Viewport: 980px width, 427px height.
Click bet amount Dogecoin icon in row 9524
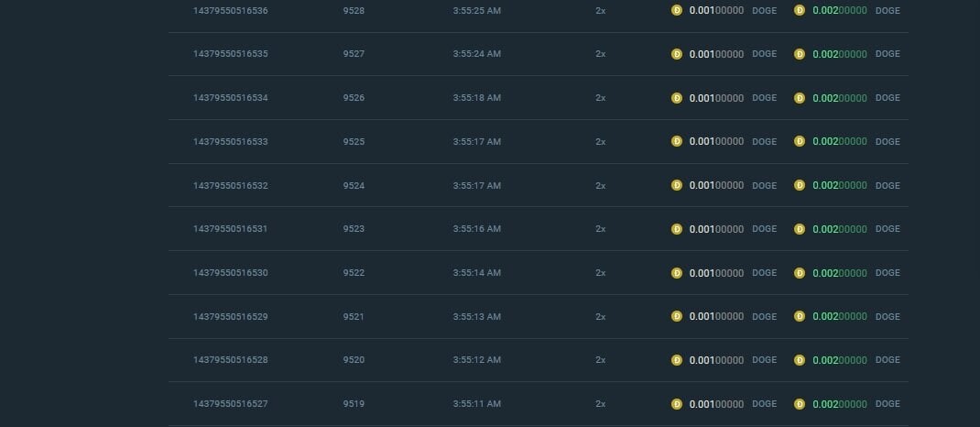coord(677,185)
